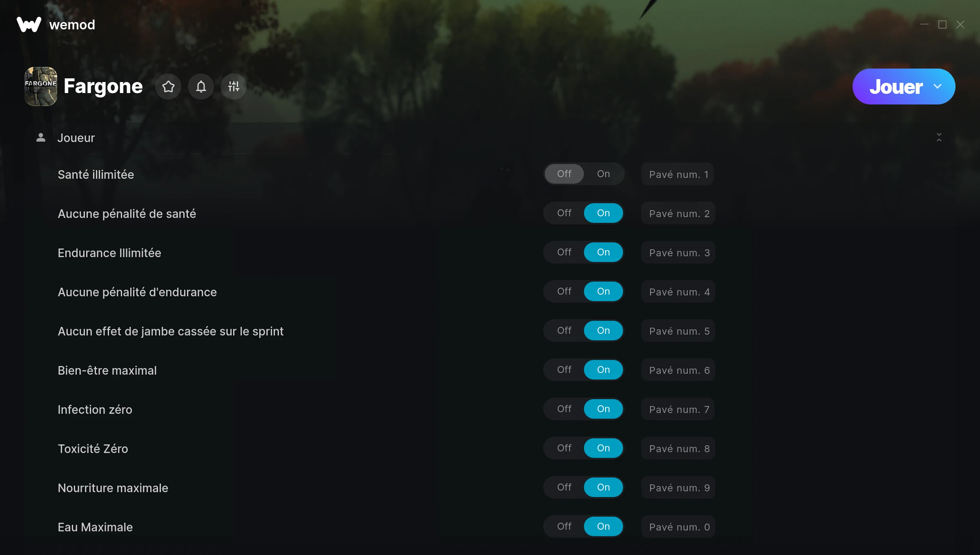The width and height of the screenshot is (980, 555).
Task: Click the Joueur person icon
Action: pyautogui.click(x=41, y=138)
